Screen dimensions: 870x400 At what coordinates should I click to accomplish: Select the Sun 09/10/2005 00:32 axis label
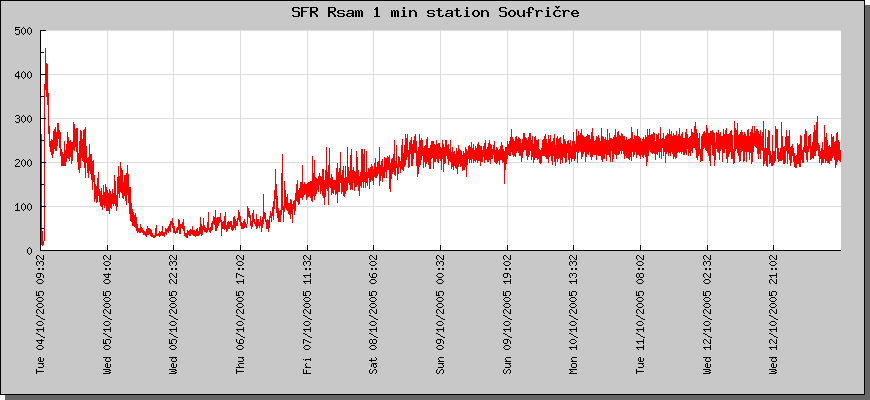(x=441, y=313)
